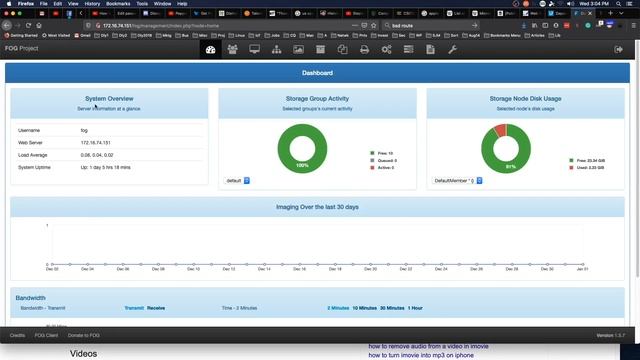Open the Users management icon
Image resolution: width=640 pixels, height=360 pixels.
pos(233,49)
